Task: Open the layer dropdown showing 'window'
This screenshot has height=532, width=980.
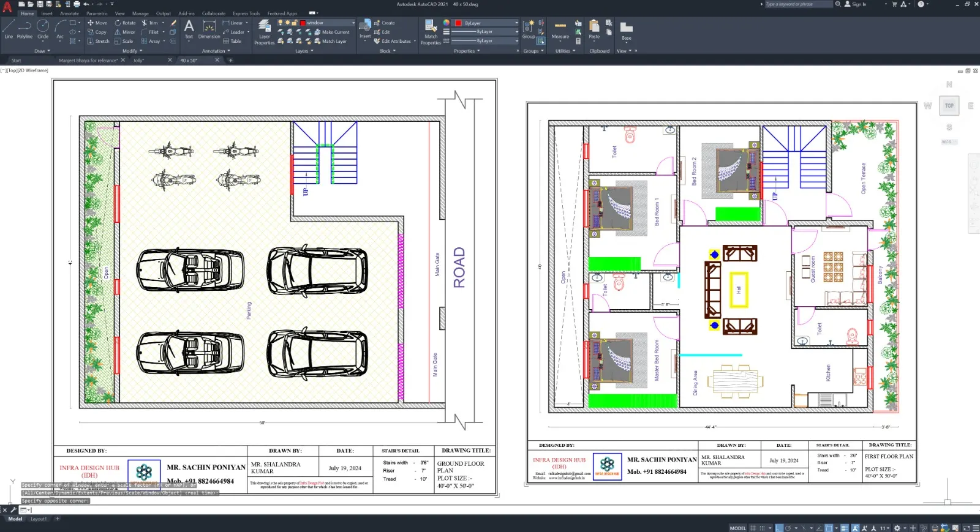Action: [x=316, y=23]
